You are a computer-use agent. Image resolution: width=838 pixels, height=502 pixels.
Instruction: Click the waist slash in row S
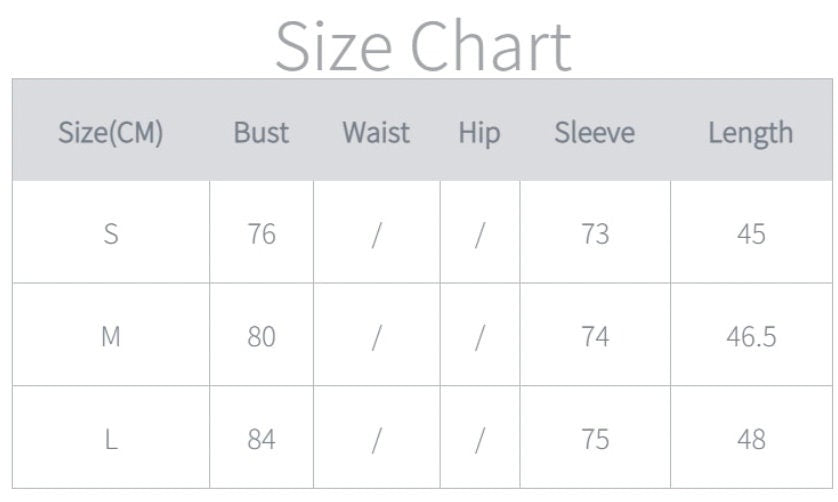376,234
